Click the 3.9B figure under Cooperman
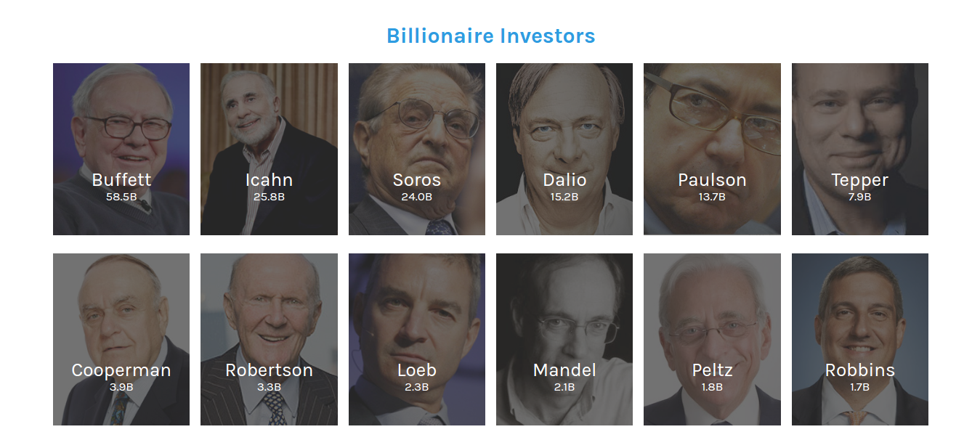Viewport: 980px width, 432px height. tap(121, 387)
